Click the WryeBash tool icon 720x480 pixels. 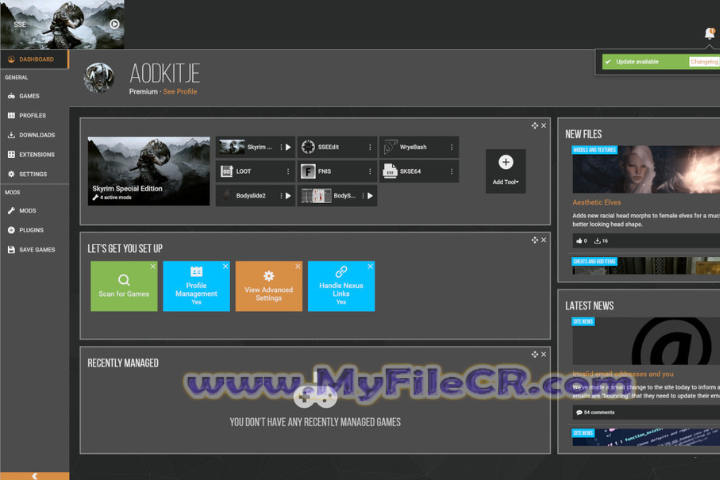coord(390,147)
